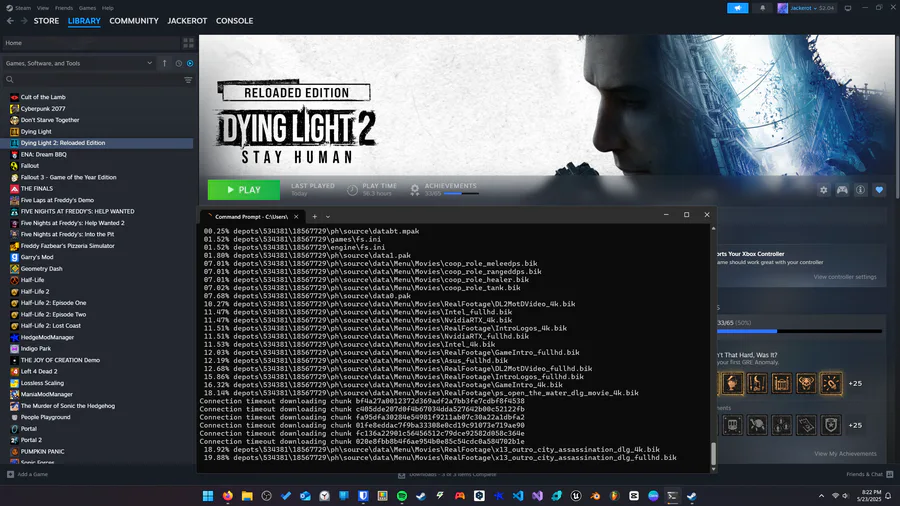The height and width of the screenshot is (506, 900).
Task: Open Visual Studio Code from taskbar
Action: coord(518,496)
